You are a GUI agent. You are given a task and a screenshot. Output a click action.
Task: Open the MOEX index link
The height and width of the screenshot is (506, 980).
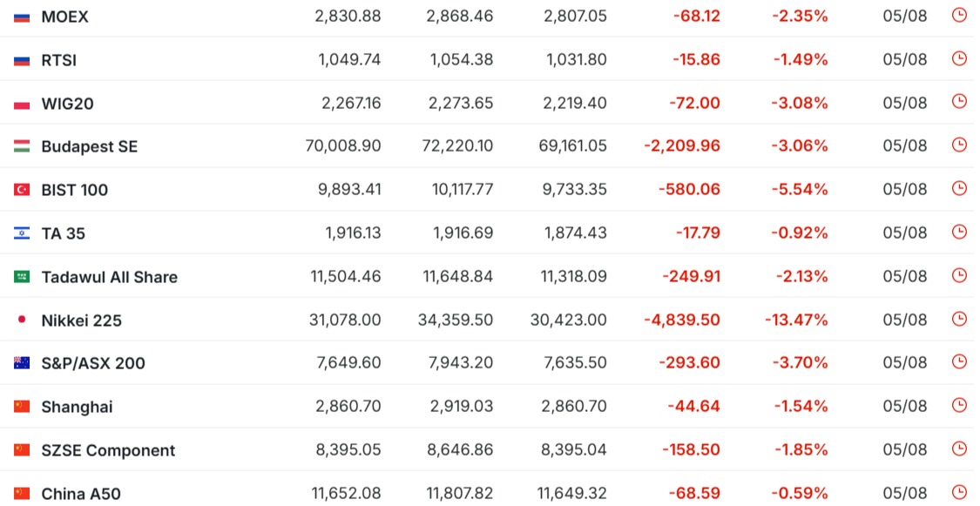coord(65,17)
